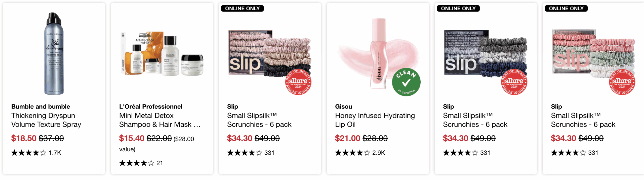Click the Bumble and bumble brand name
This screenshot has height=180, width=644.
coord(41,106)
